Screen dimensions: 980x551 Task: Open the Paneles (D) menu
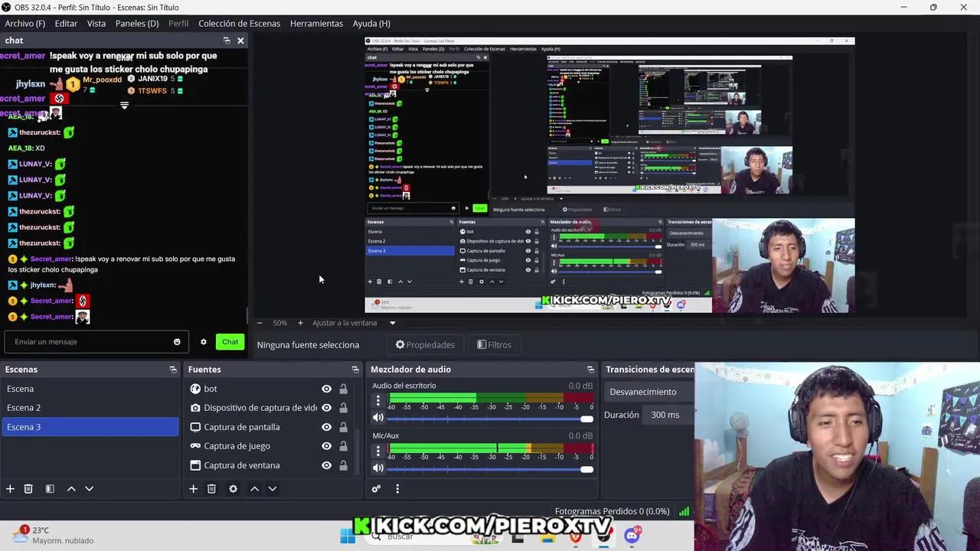point(137,24)
